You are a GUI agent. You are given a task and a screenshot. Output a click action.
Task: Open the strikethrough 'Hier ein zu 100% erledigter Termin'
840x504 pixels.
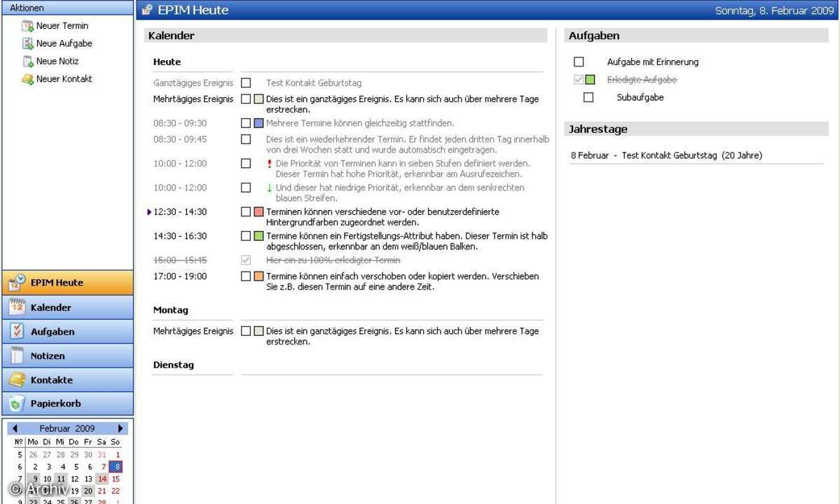pyautogui.click(x=333, y=260)
